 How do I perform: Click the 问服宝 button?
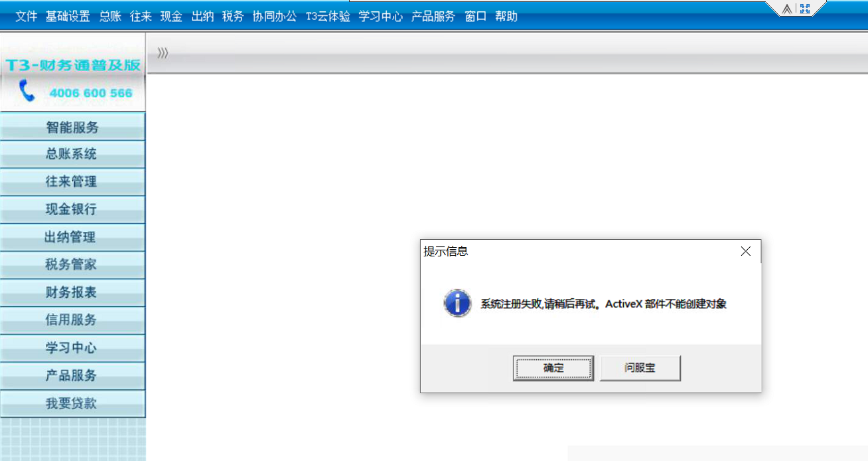pos(640,368)
